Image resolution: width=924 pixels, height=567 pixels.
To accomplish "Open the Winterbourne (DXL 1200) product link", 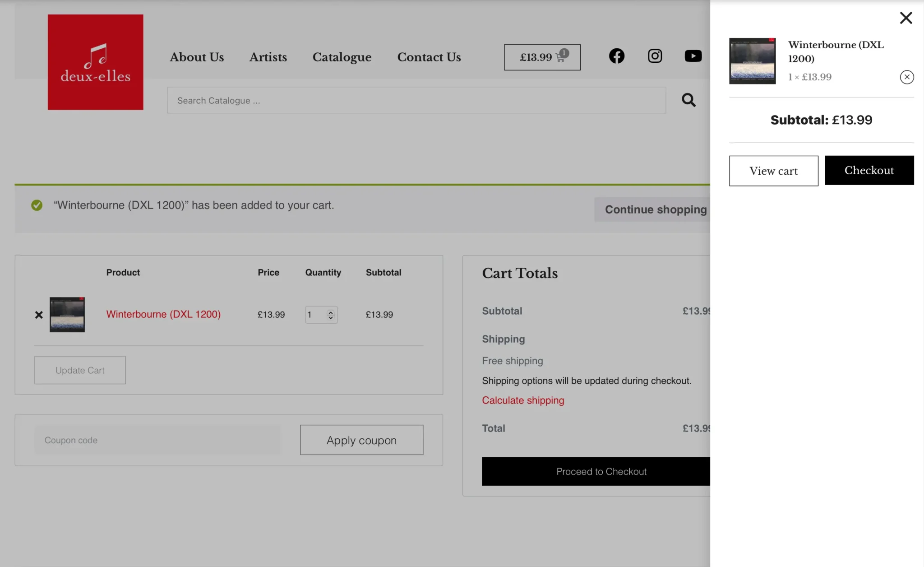I will [163, 314].
